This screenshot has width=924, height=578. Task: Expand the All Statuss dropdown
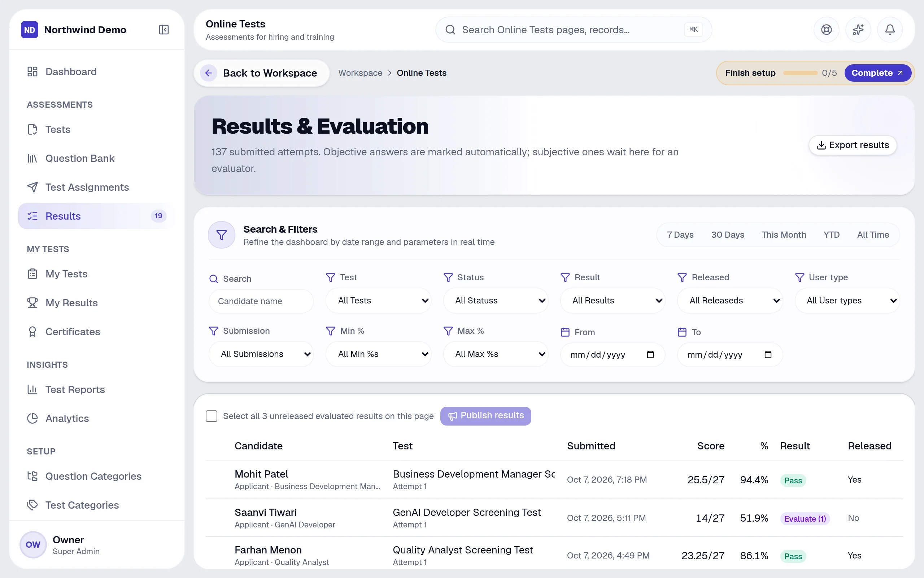tap(496, 301)
